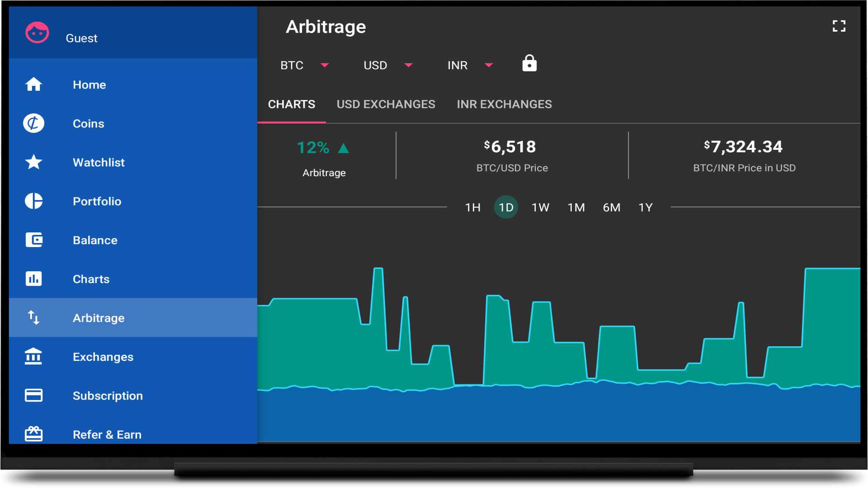Select the 1Y time range
Viewport: 868px width, 488px height.
tap(645, 207)
